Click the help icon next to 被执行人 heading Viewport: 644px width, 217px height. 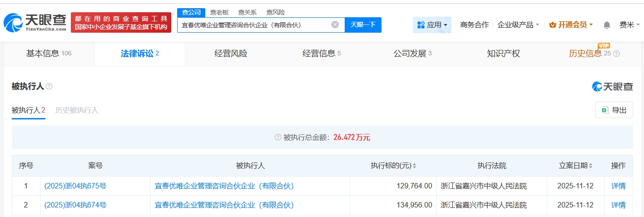pos(49,86)
